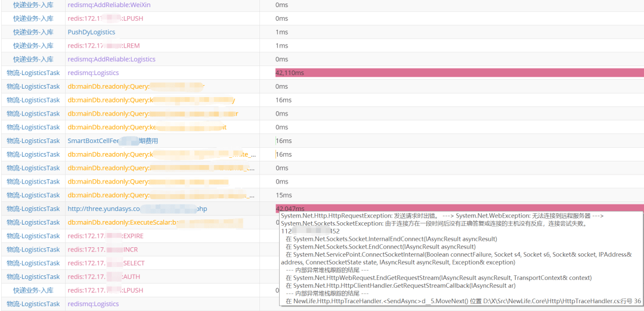Viewport: 644px width, 311px height.
Task: Click the 15ms duration cell
Action: coord(283,195)
